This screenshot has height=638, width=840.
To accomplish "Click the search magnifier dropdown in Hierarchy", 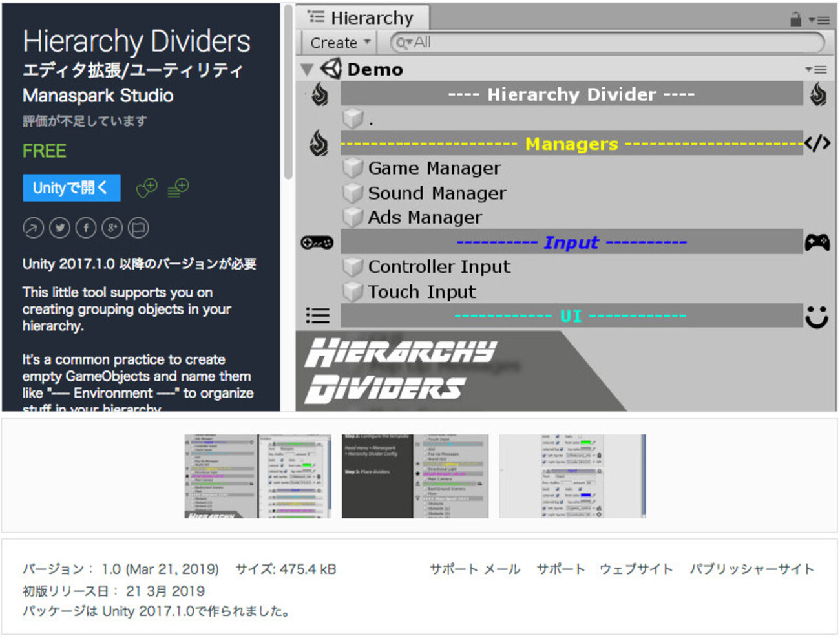I will click(x=404, y=43).
